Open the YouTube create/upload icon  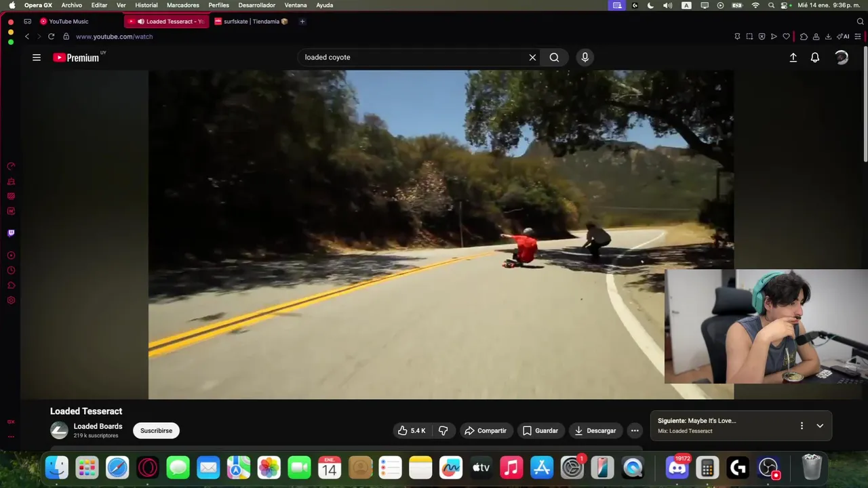[x=793, y=58]
